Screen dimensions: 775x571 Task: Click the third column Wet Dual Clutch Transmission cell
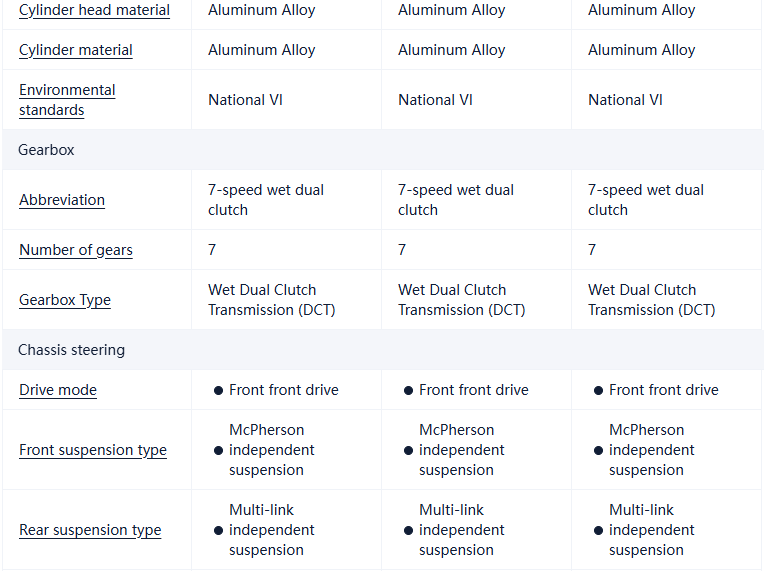tap(651, 300)
